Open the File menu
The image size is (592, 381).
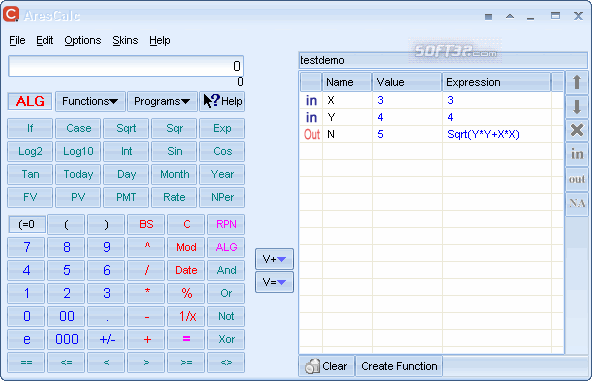tap(17, 40)
